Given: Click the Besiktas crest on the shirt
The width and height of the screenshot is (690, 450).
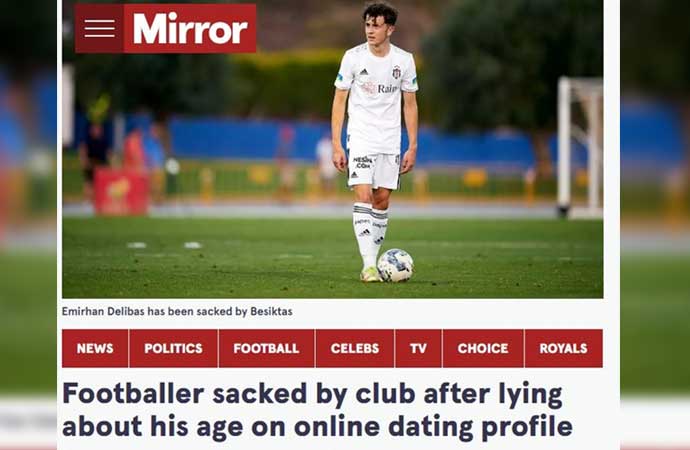Looking at the screenshot, I should tap(396, 72).
